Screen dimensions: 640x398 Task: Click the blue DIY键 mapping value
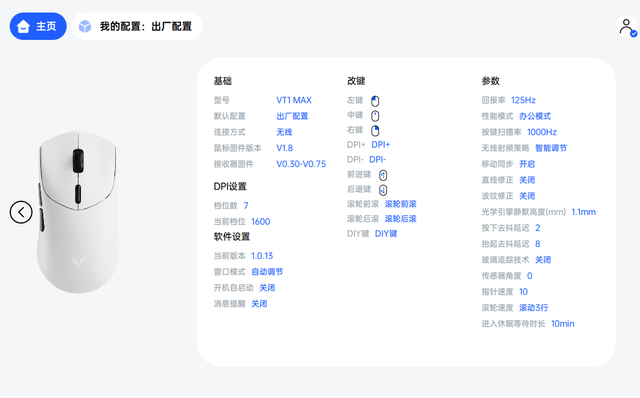coord(386,233)
